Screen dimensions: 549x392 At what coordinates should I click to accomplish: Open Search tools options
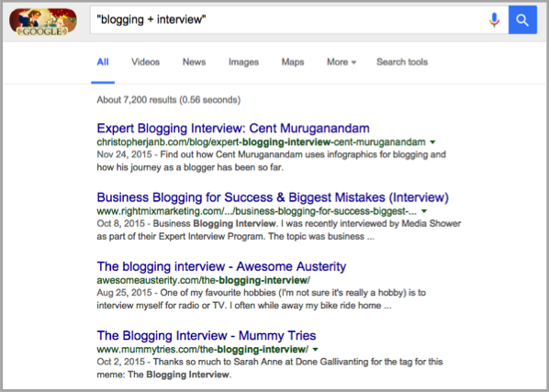coord(402,62)
